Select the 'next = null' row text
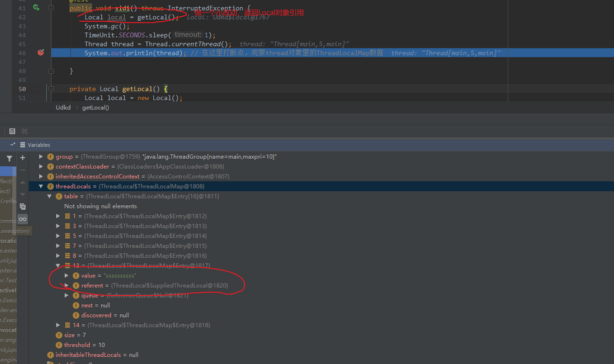Viewport: 614px width, 364px height. 96,305
